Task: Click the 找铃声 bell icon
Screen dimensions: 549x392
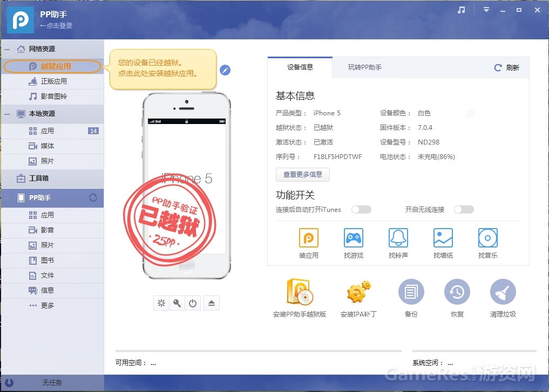Action: point(398,238)
